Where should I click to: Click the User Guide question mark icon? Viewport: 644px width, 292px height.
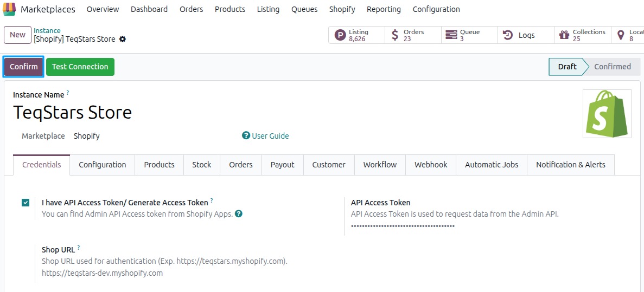click(246, 136)
